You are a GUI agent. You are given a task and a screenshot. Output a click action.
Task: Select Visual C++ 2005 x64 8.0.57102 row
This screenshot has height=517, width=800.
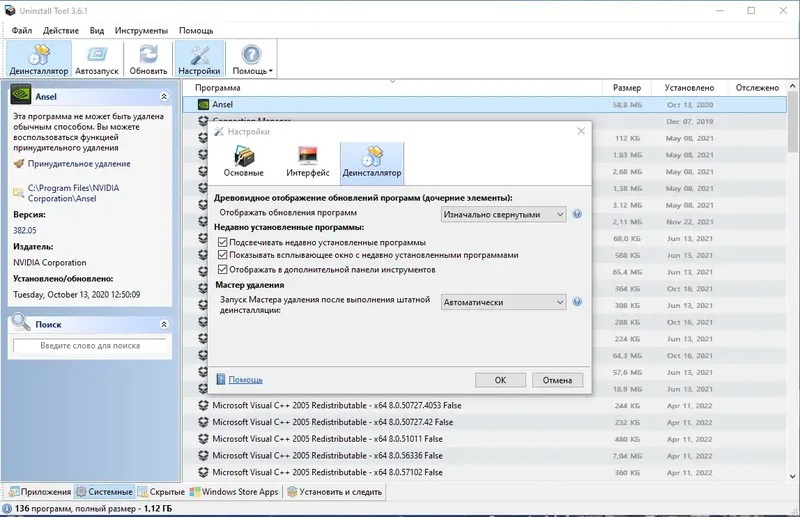click(484, 473)
